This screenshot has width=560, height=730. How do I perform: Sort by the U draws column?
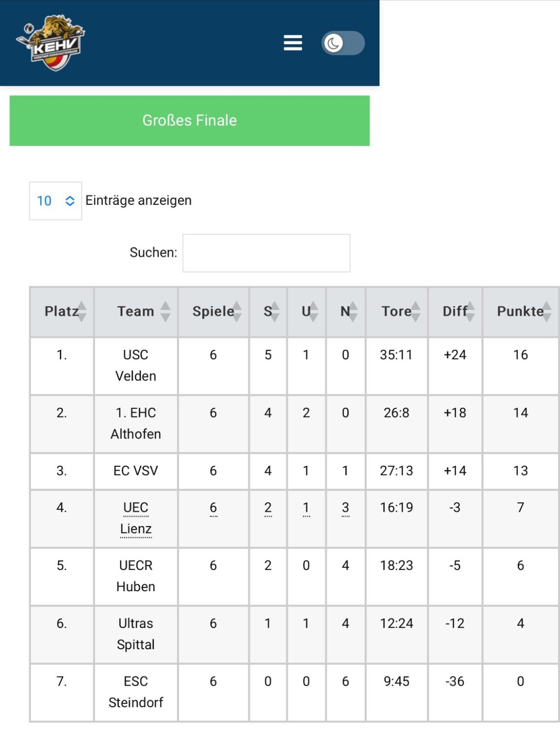pyautogui.click(x=307, y=311)
